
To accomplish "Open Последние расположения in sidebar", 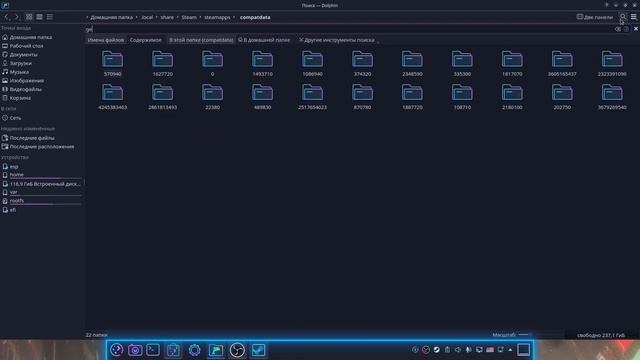I will pos(41,147).
